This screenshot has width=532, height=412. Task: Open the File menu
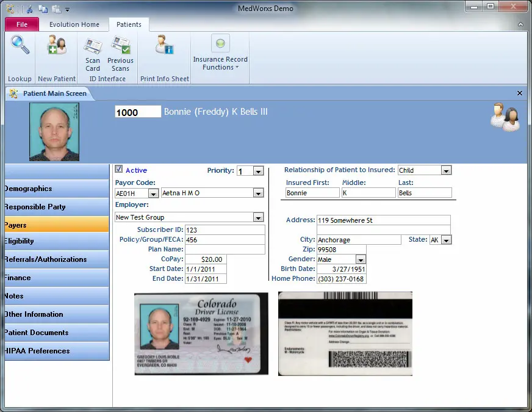pos(21,24)
